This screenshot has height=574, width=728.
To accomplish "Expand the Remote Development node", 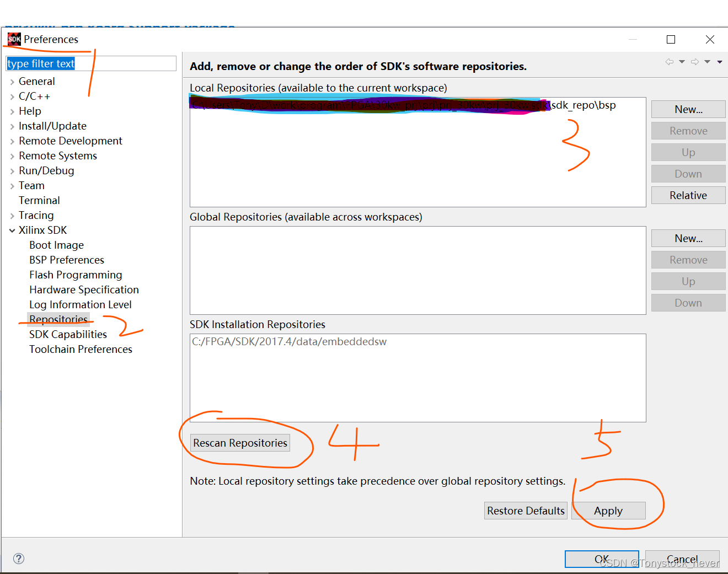I will click(x=12, y=141).
